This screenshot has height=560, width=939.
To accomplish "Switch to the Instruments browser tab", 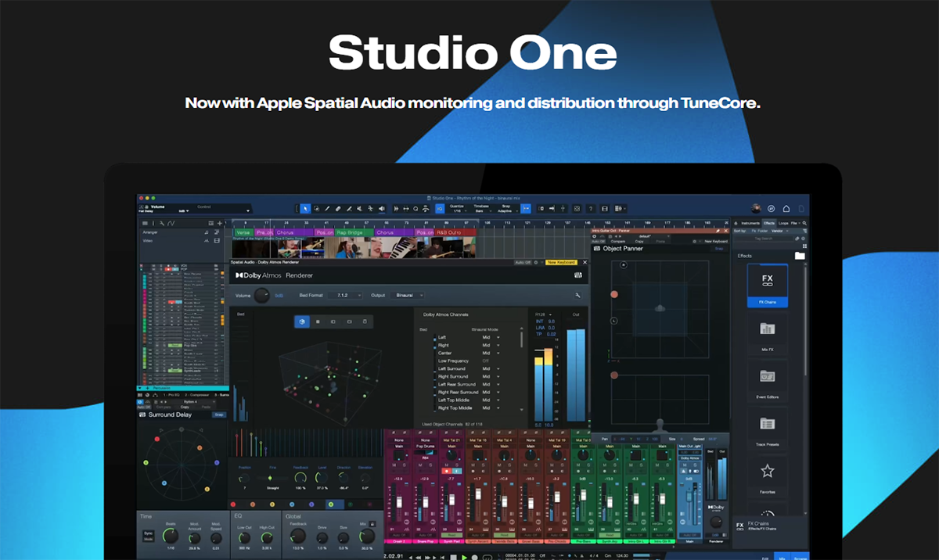I will [750, 223].
